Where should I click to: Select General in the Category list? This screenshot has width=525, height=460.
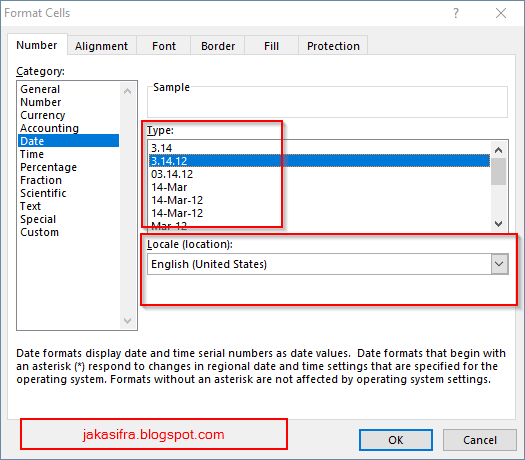[69, 89]
